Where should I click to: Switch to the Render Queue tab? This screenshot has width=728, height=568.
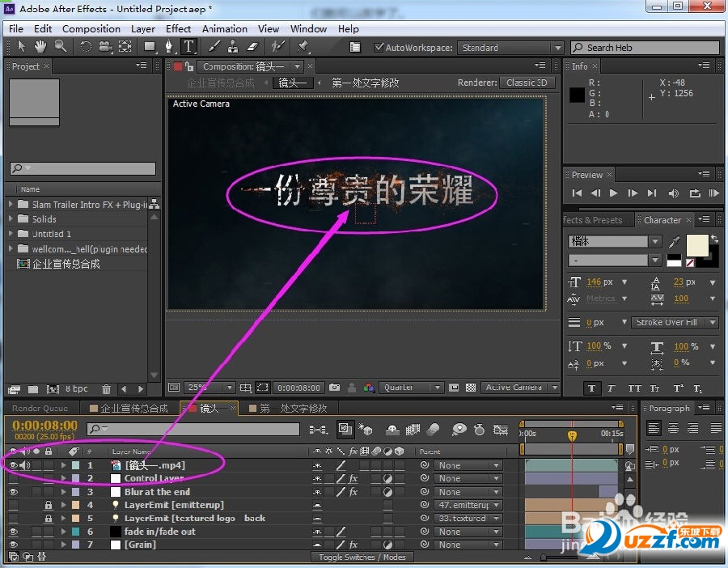point(40,409)
